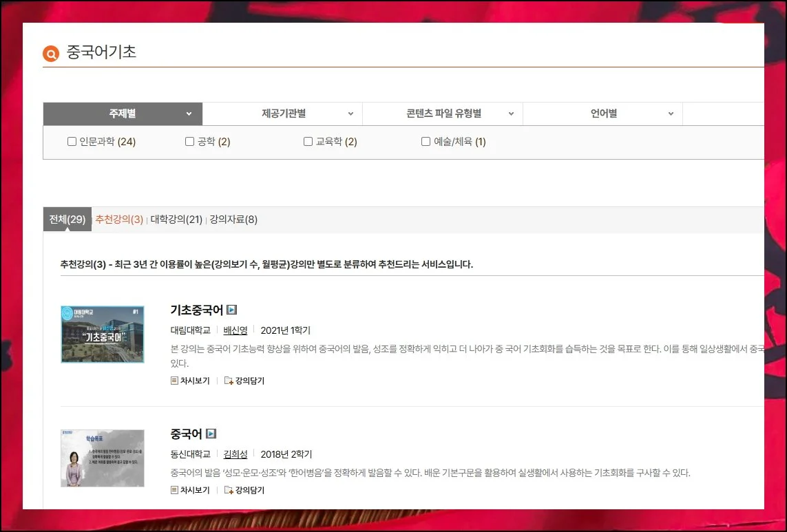Screen dimensions: 787x532
Task: Click 차시보기 list icon under 중국어 course
Action: tap(174, 490)
